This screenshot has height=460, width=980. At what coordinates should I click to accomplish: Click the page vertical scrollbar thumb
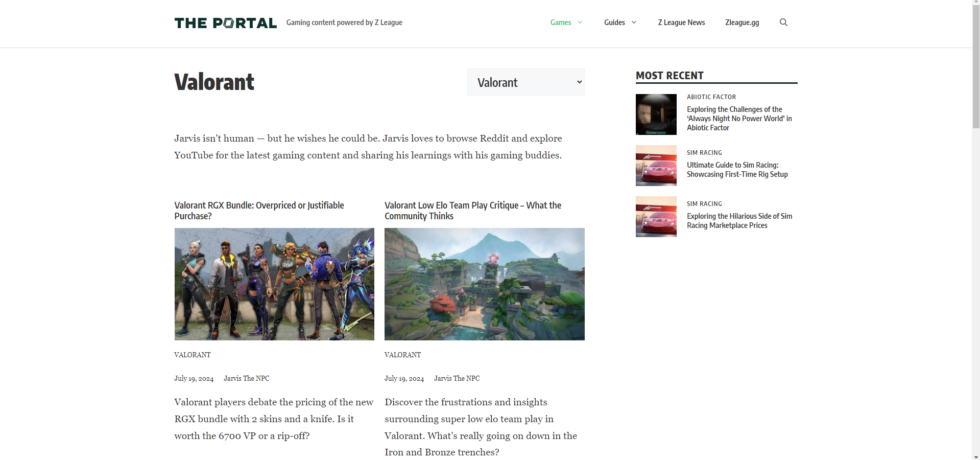point(976,66)
